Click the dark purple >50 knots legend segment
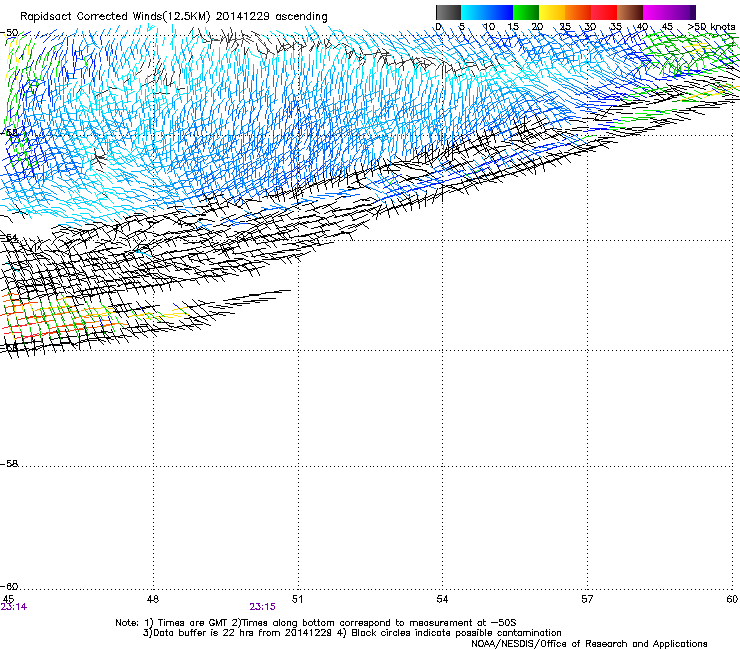Viewport: 740px width, 650px height. pos(693,12)
